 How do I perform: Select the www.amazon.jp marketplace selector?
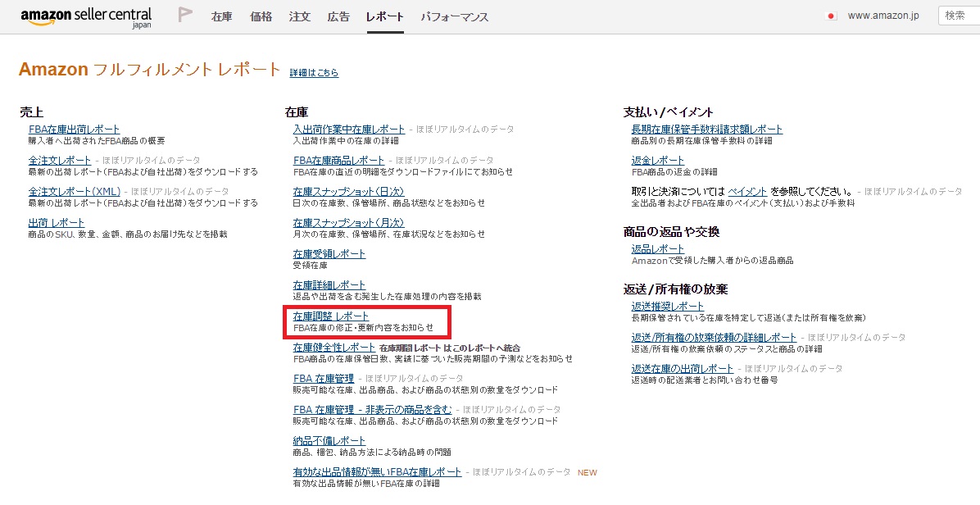883,16
